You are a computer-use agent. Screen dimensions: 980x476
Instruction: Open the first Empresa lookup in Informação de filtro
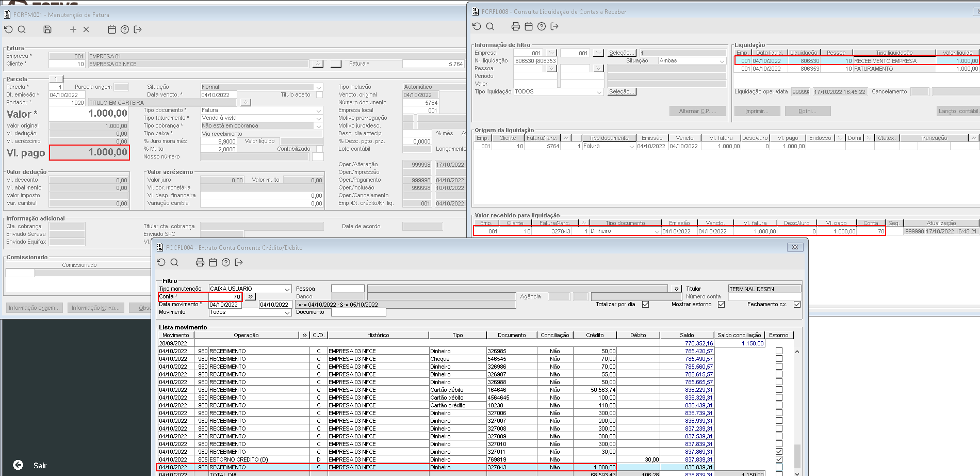coord(551,53)
